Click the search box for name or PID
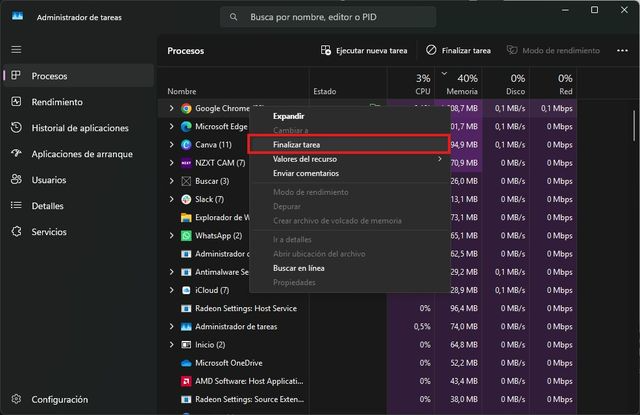The image size is (640, 415). click(x=328, y=17)
